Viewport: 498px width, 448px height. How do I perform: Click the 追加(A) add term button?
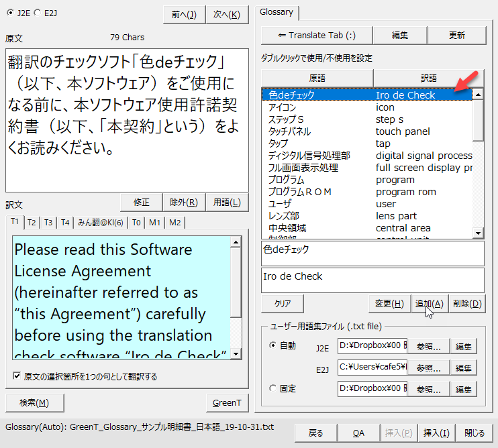[430, 304]
